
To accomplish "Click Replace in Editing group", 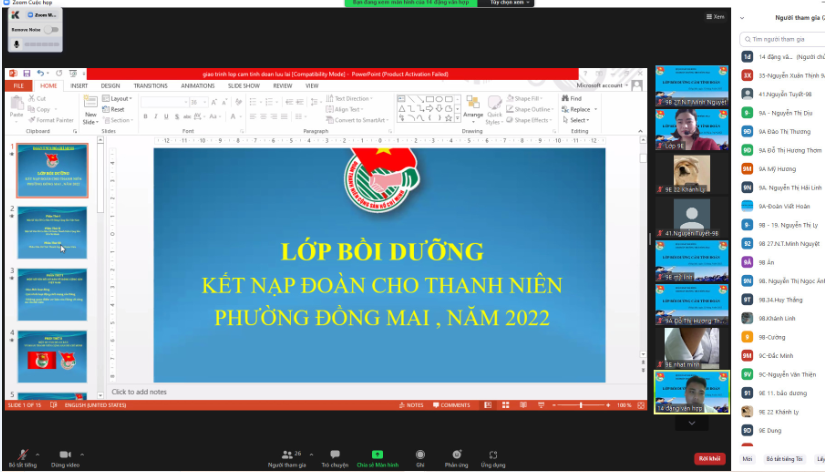I will tap(579, 109).
